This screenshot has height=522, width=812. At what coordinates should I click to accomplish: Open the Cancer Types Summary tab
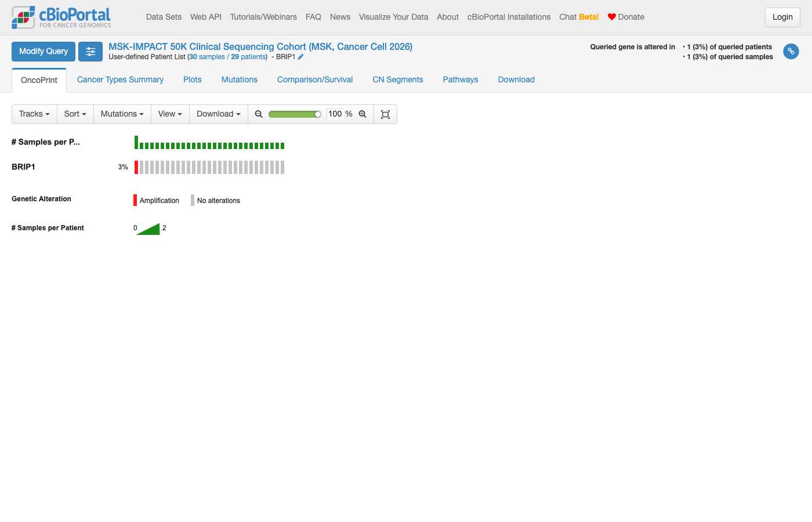click(120, 80)
